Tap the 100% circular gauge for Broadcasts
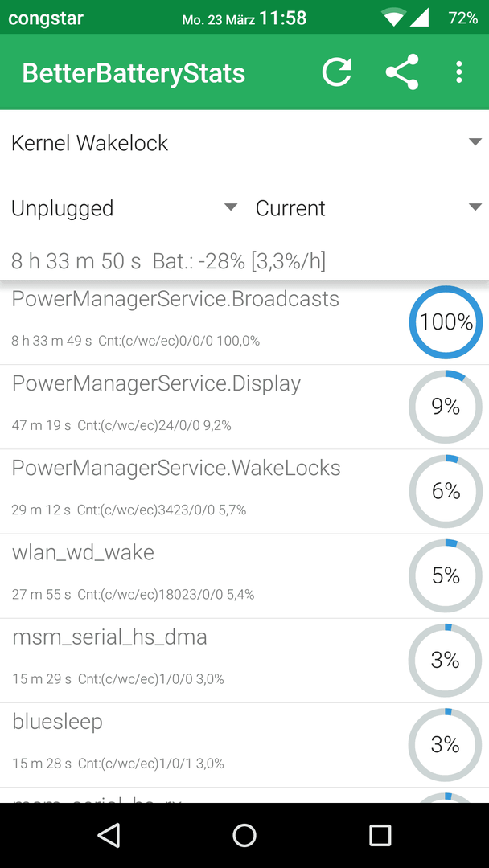 pyautogui.click(x=446, y=322)
